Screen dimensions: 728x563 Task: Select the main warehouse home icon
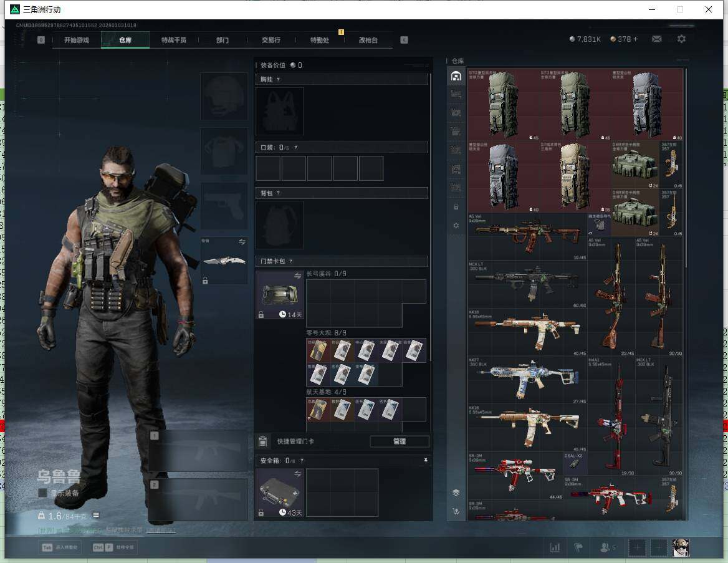pyautogui.click(x=456, y=75)
